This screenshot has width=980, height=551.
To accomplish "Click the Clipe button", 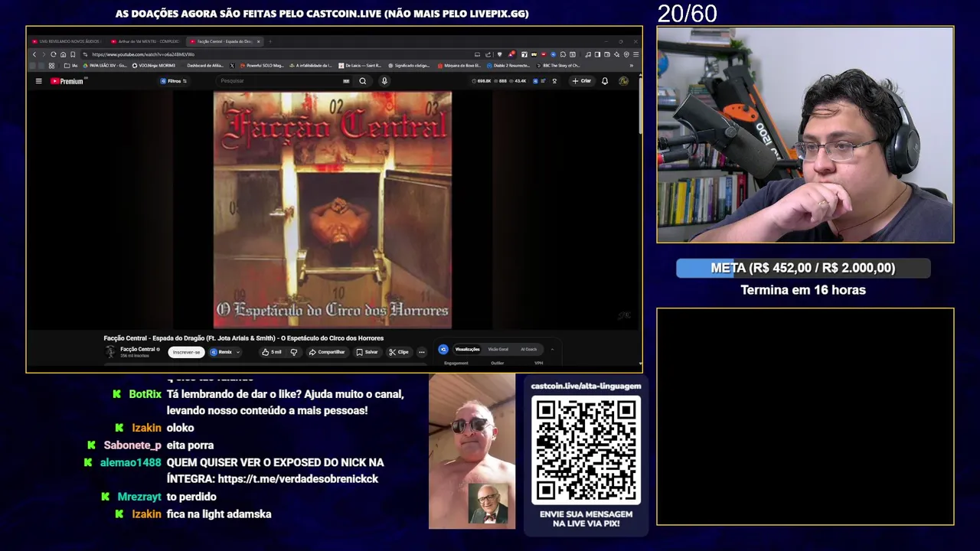I will click(399, 352).
